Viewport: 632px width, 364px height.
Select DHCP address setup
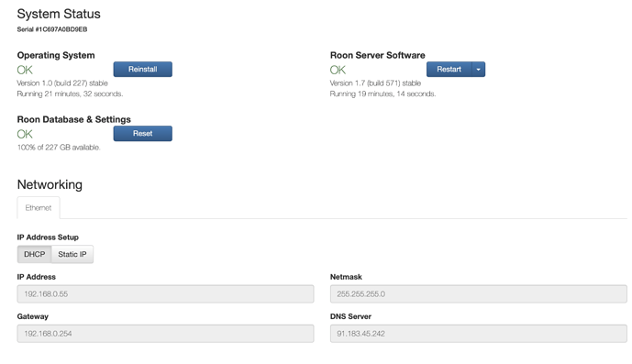tap(34, 254)
